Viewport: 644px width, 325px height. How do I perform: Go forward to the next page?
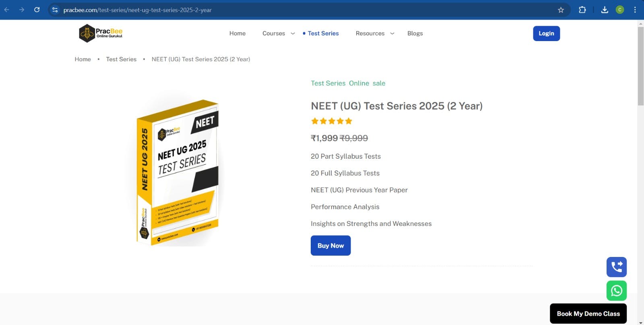pos(22,10)
